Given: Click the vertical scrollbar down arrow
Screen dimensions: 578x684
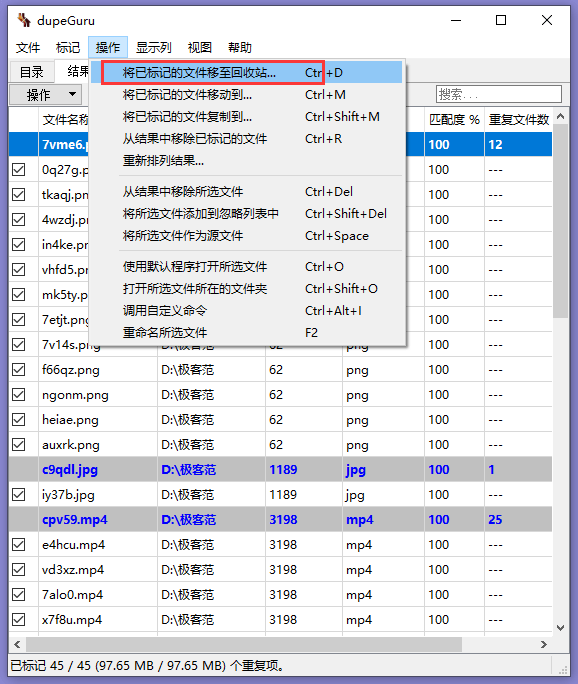Looking at the screenshot, I should tap(561, 628).
